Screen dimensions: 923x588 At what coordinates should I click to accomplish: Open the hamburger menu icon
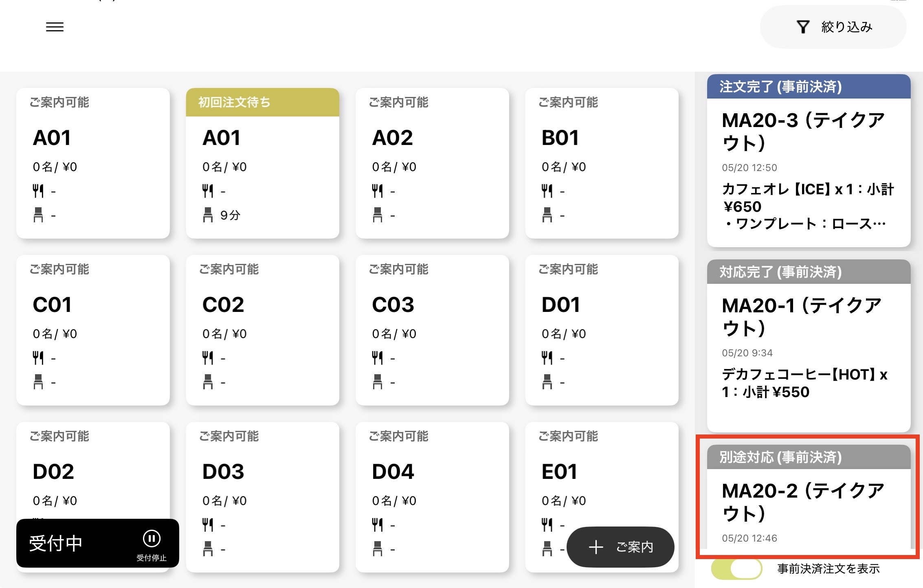point(55,27)
